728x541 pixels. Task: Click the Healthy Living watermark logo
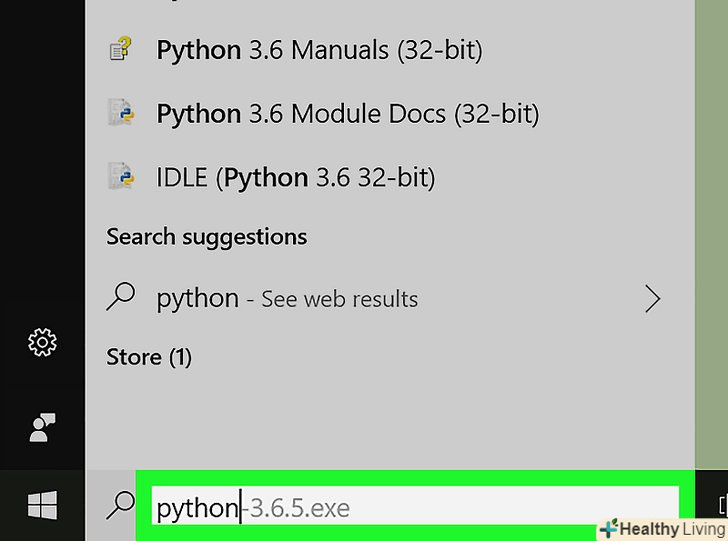point(661,529)
